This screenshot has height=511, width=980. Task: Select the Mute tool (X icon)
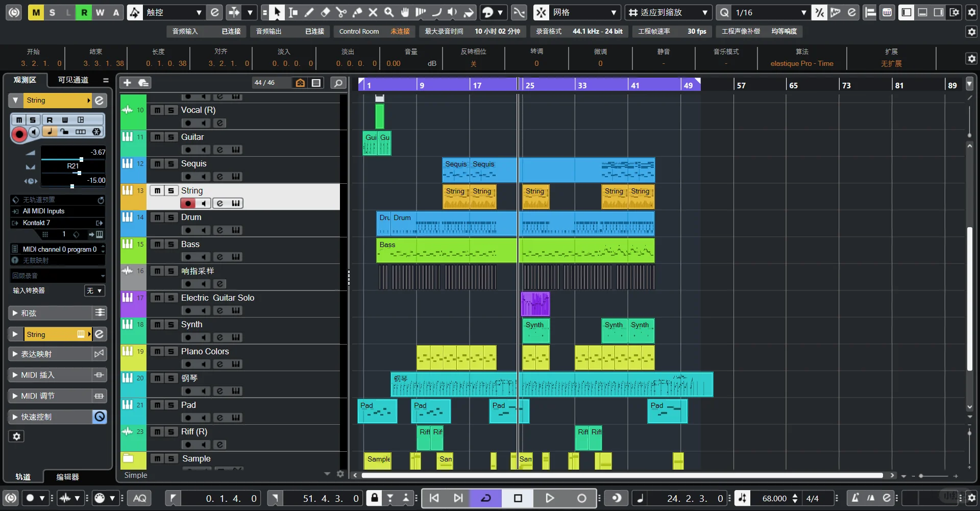point(373,12)
